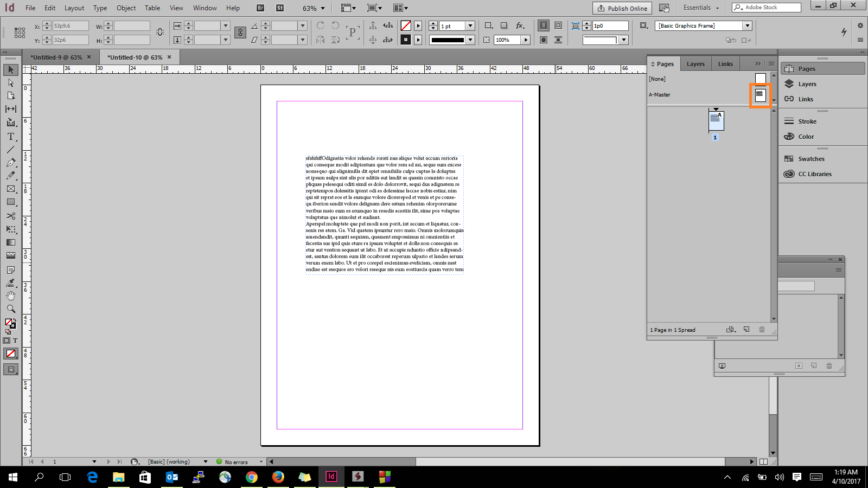Create a new page in the Pages panel
The height and width of the screenshot is (488, 868).
click(x=746, y=329)
